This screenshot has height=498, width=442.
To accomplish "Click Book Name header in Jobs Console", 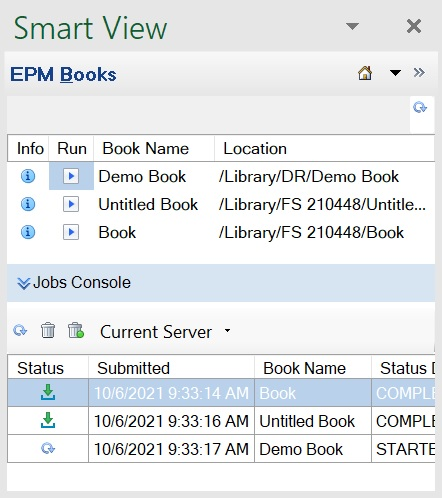I will pyautogui.click(x=313, y=368).
